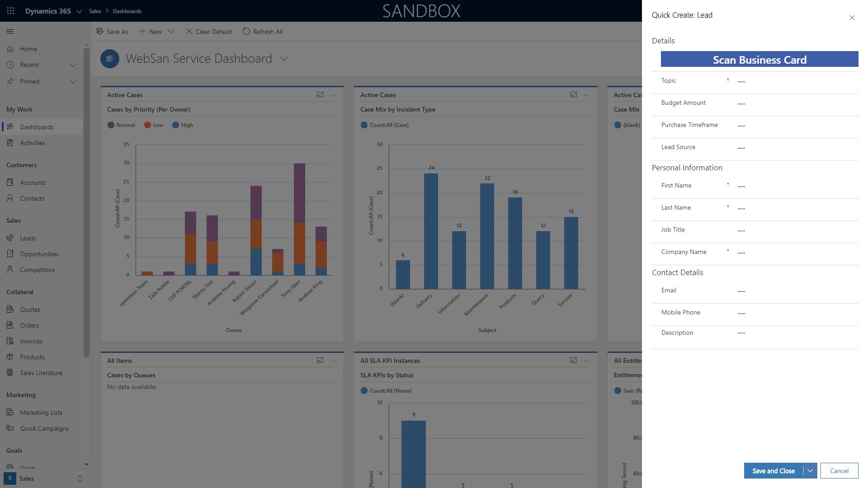The width and height of the screenshot is (868, 488).
Task: Open Home from the sidebar
Action: click(28, 49)
